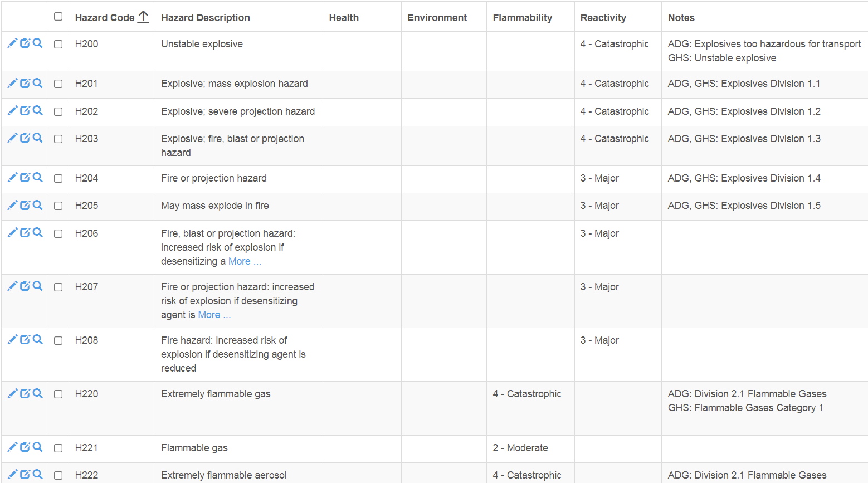Image resolution: width=868 pixels, height=483 pixels.
Task: Open the edit-in-form icon for H201
Action: pyautogui.click(x=25, y=83)
